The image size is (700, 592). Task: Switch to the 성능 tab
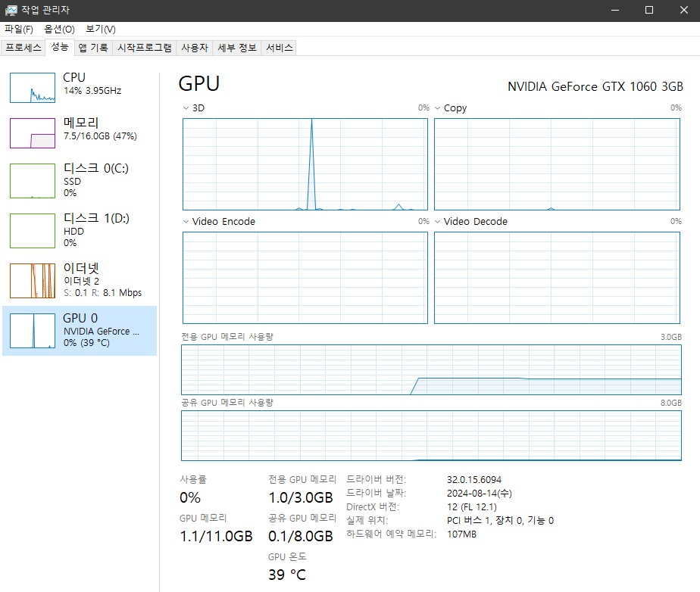[x=60, y=47]
